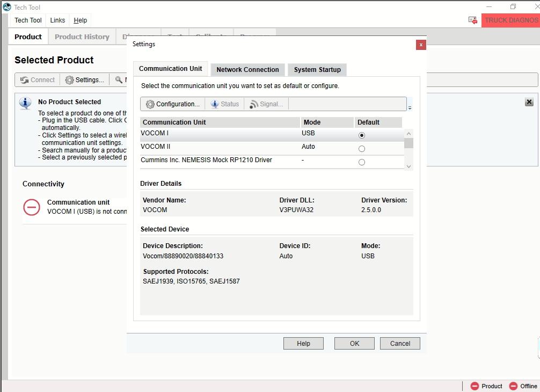
Task: Select the Product tab in main window
Action: [x=28, y=37]
